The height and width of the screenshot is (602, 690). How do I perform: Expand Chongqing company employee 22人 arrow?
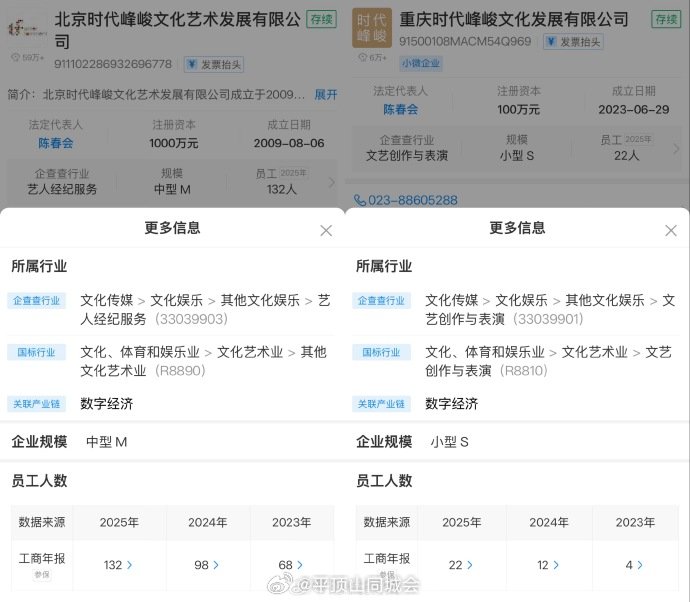pos(676,149)
